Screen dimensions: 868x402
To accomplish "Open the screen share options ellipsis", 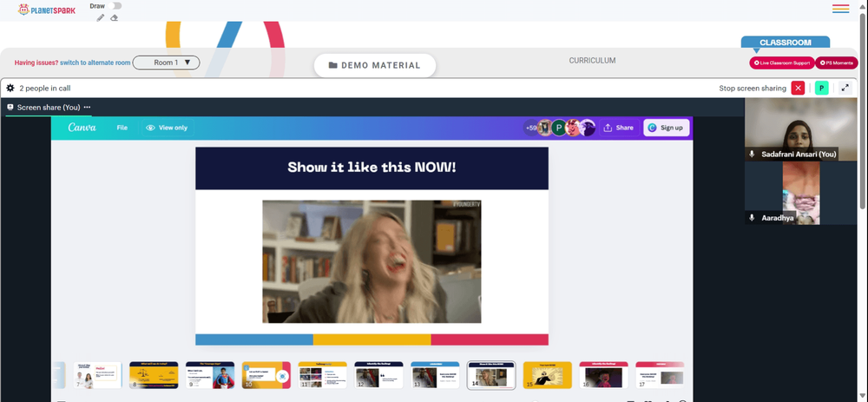I will coord(87,108).
